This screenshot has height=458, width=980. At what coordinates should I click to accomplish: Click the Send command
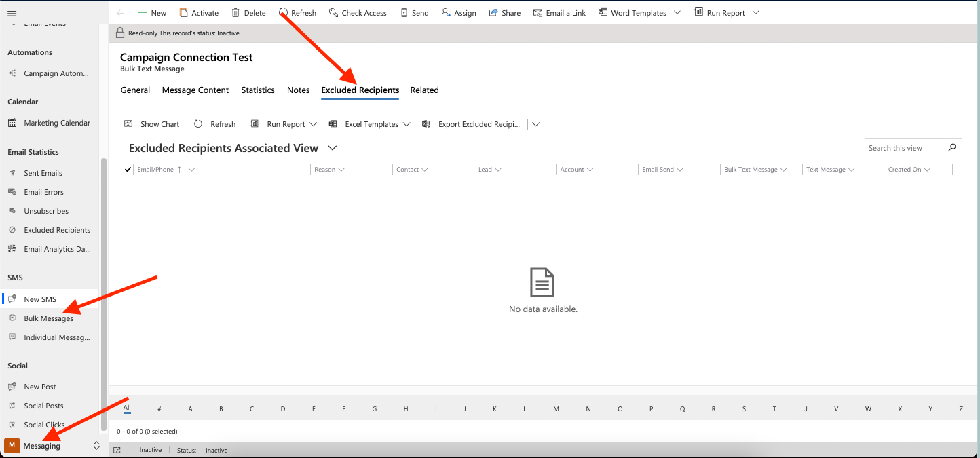click(x=414, y=13)
